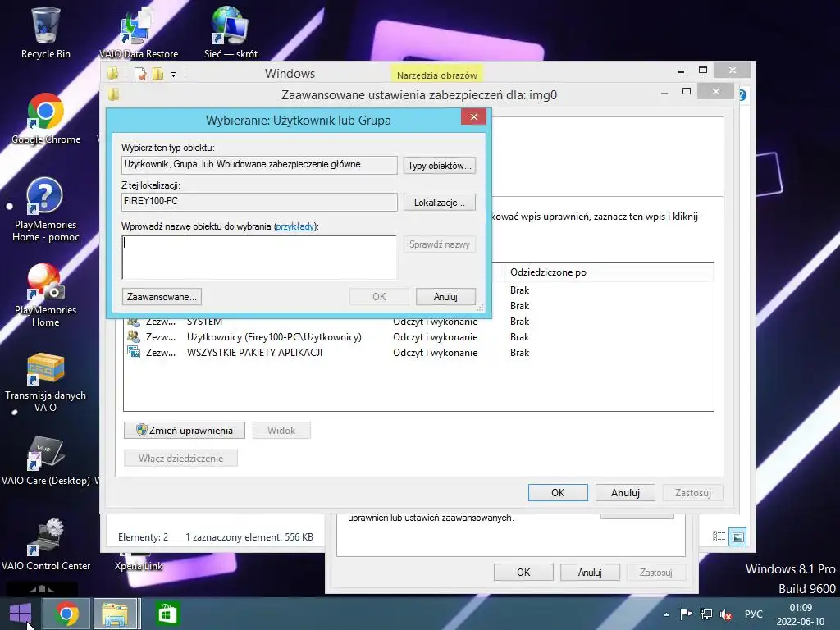Viewport: 840px width, 630px height.
Task: Click Anuluj in Wybieranie: Użytkownik lub Grupa dialog
Action: click(x=445, y=297)
